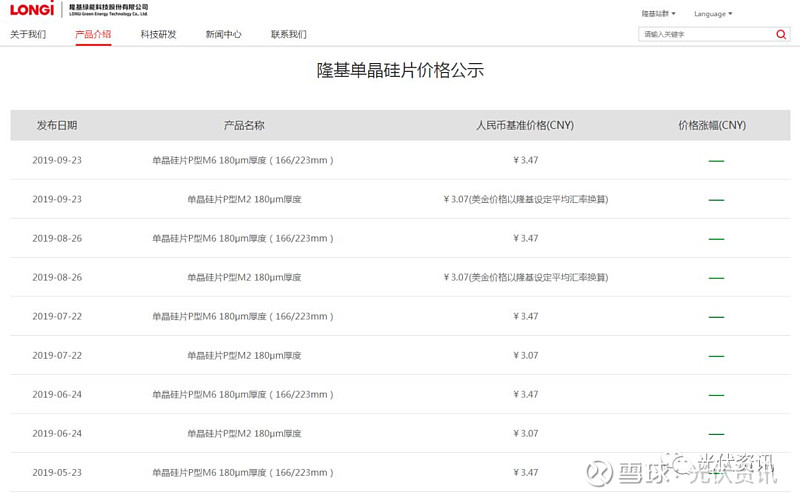
Task: Select the 2019-05-23 date cell
Action: pos(57,472)
